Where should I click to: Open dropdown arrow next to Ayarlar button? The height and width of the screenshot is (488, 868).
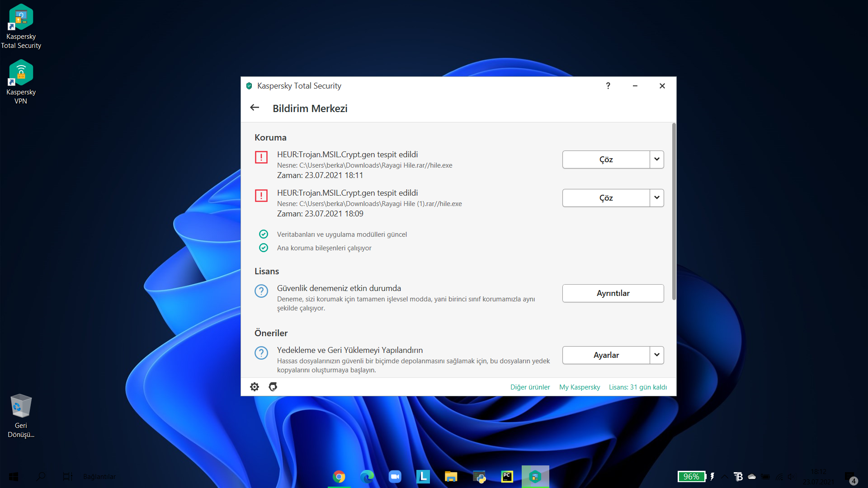[x=657, y=355]
